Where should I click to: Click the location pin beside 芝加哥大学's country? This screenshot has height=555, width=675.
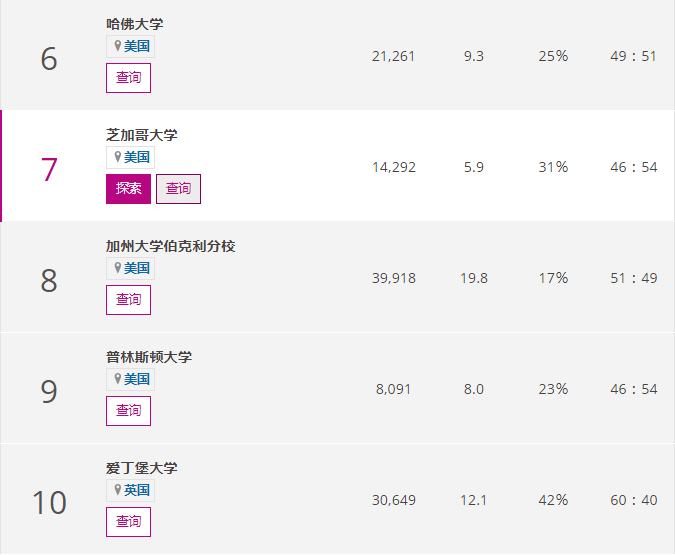tap(117, 157)
